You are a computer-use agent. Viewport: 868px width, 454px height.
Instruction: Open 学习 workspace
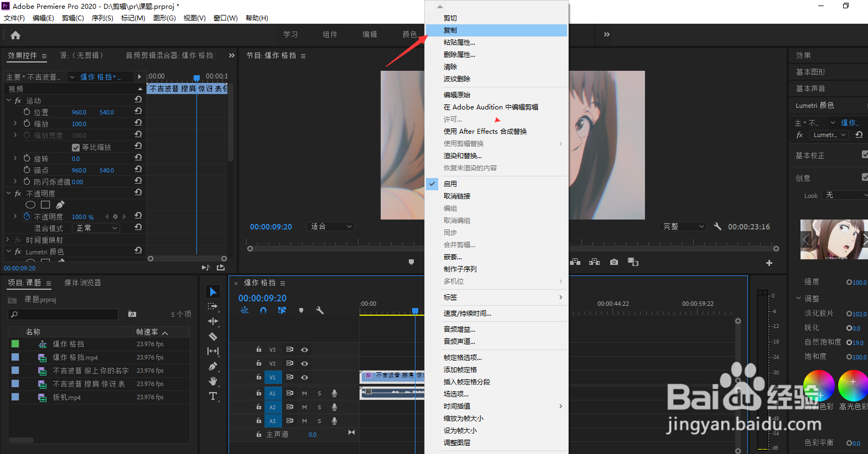[290, 34]
